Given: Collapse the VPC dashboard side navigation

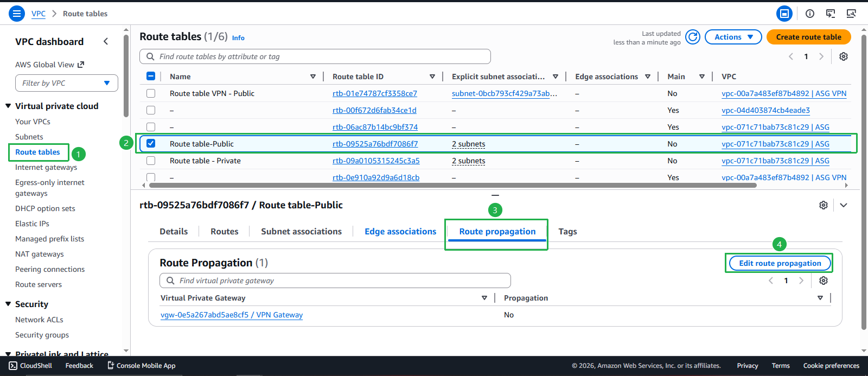Looking at the screenshot, I should pos(106,41).
